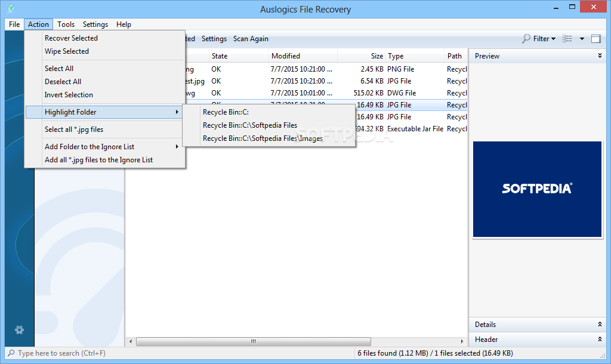Sort by State column header
The image size is (611, 364).
pyautogui.click(x=239, y=55)
